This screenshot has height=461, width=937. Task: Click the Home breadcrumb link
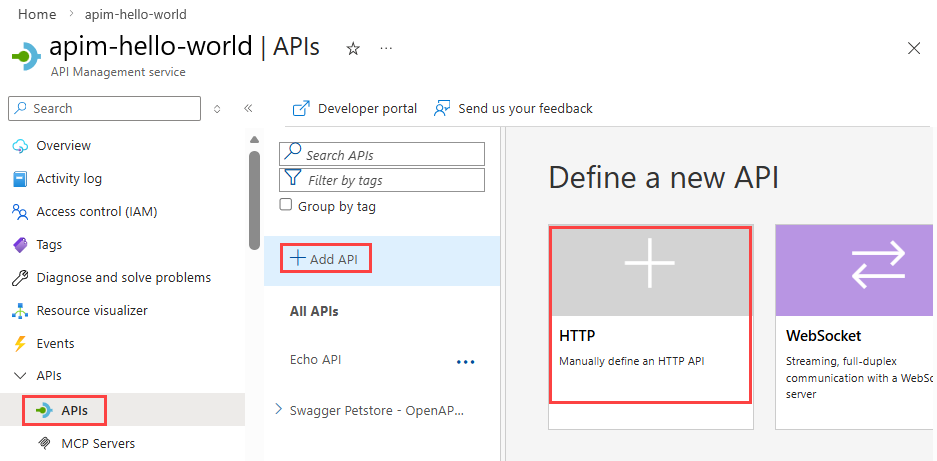click(x=37, y=14)
